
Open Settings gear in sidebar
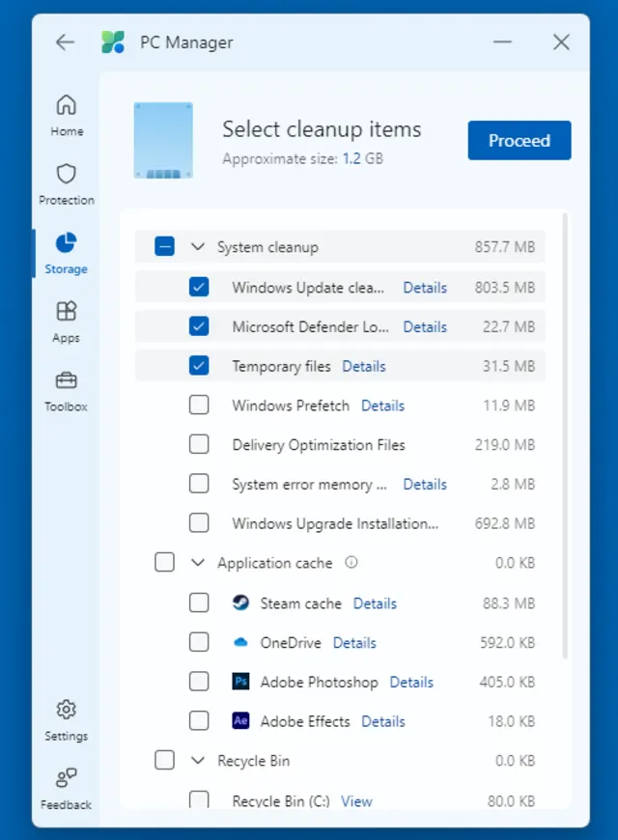(x=67, y=719)
